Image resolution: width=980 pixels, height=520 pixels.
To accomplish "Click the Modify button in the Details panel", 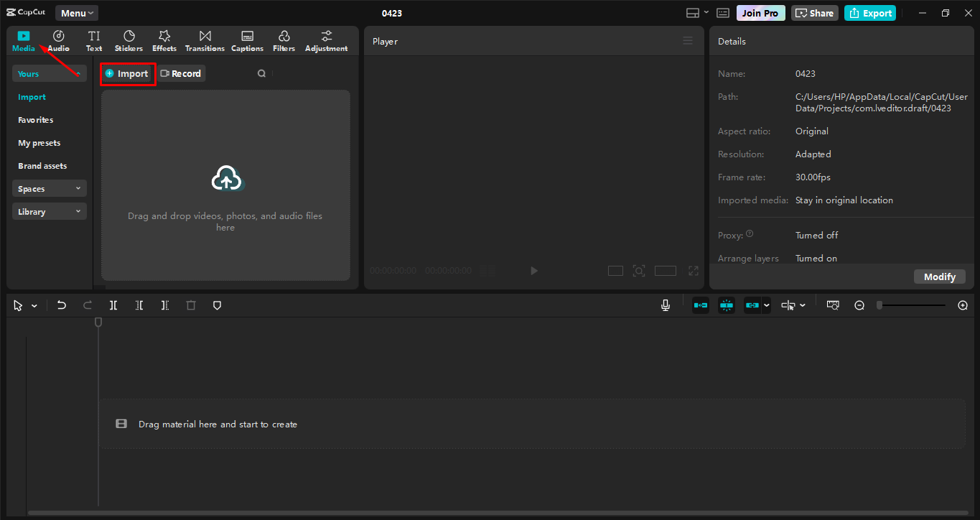I will [x=939, y=276].
